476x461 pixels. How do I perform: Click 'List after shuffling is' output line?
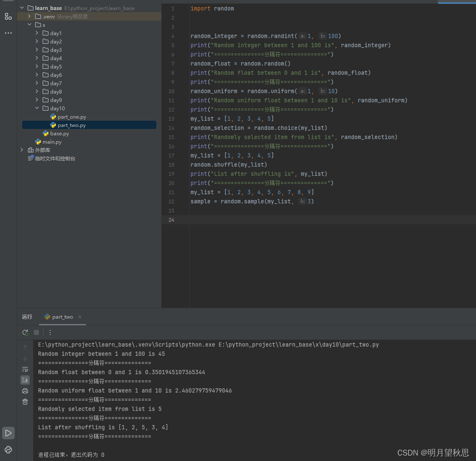click(103, 427)
